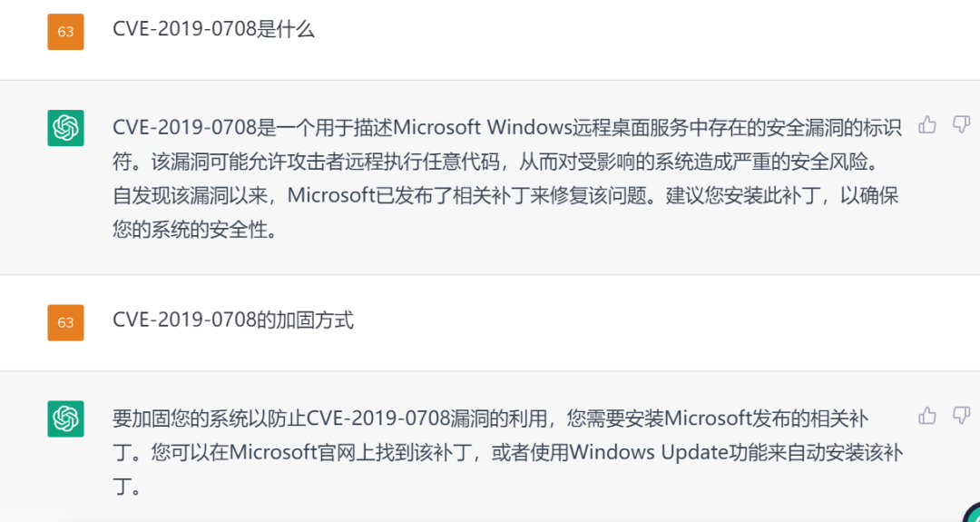Thumbs down the first ChatGPT answer
980x522 pixels.
pyautogui.click(x=961, y=125)
